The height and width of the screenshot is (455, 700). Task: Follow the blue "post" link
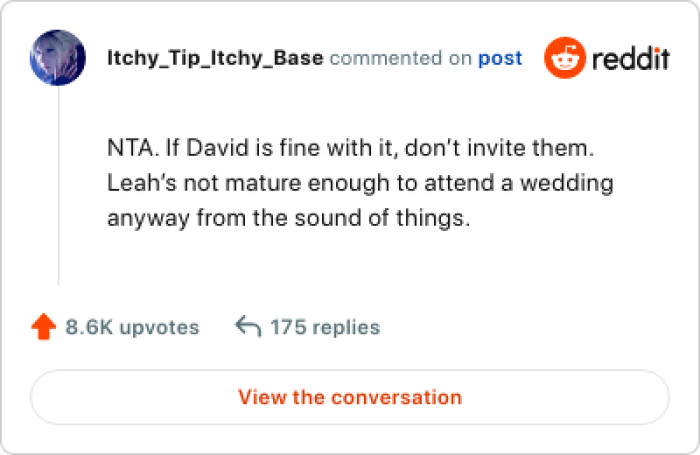coord(500,58)
